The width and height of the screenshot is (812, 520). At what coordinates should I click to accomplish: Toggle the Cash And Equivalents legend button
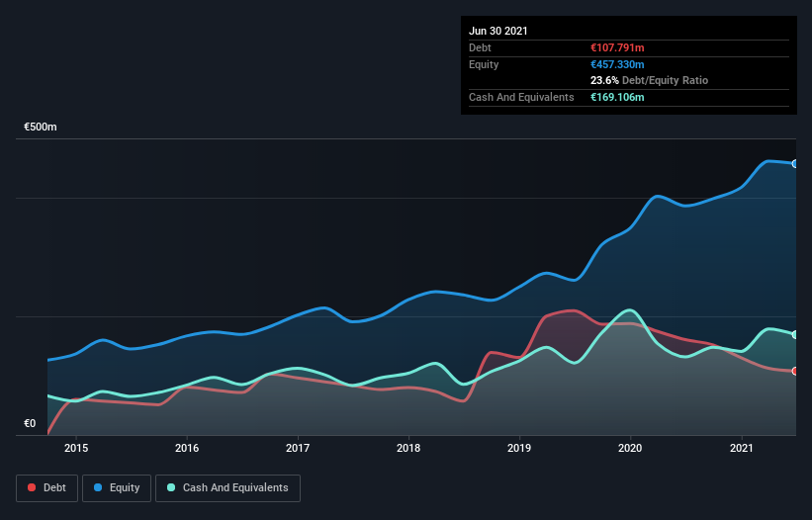click(x=227, y=488)
